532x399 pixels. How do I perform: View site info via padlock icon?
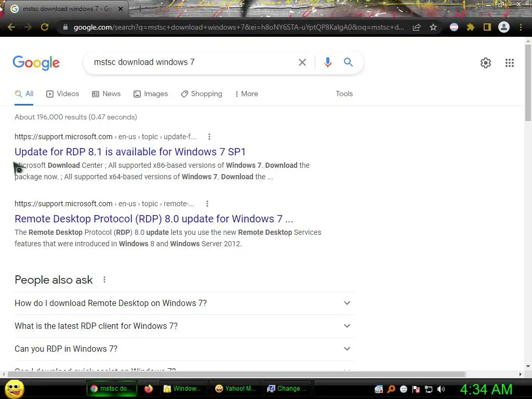pos(65,27)
